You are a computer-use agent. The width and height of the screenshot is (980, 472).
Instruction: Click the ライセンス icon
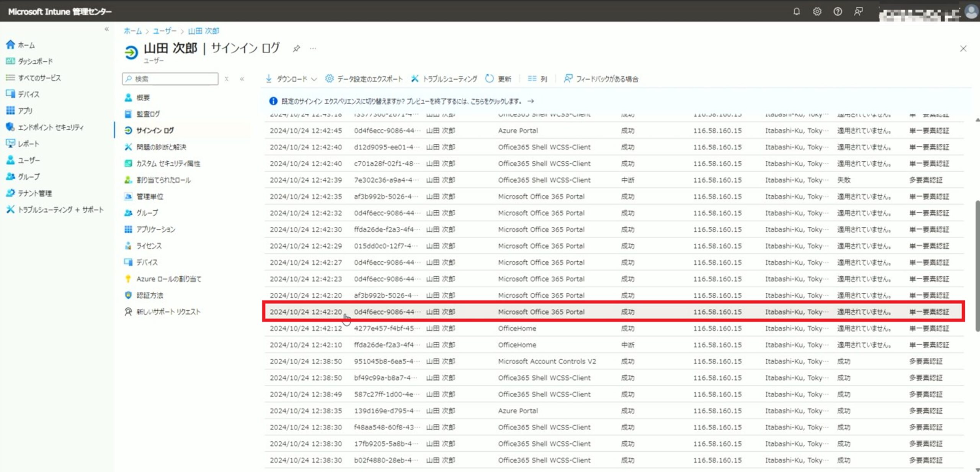coord(128,246)
